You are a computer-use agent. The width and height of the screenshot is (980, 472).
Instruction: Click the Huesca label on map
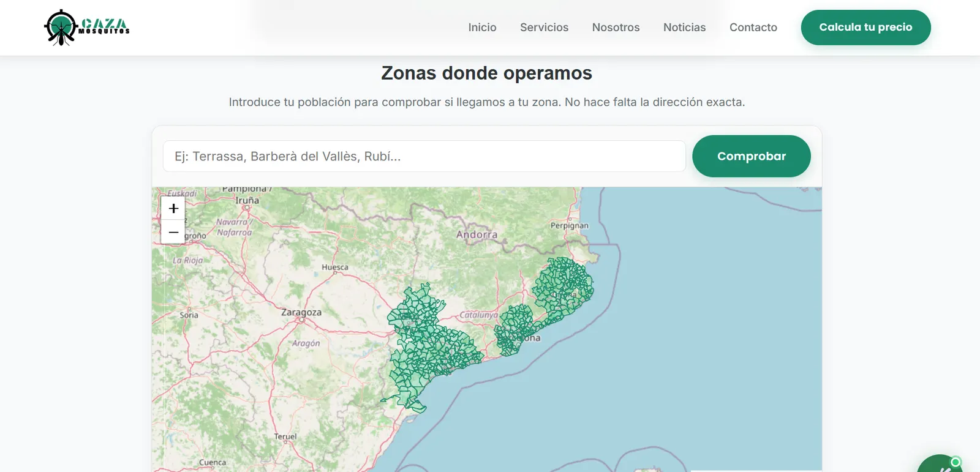point(335,268)
